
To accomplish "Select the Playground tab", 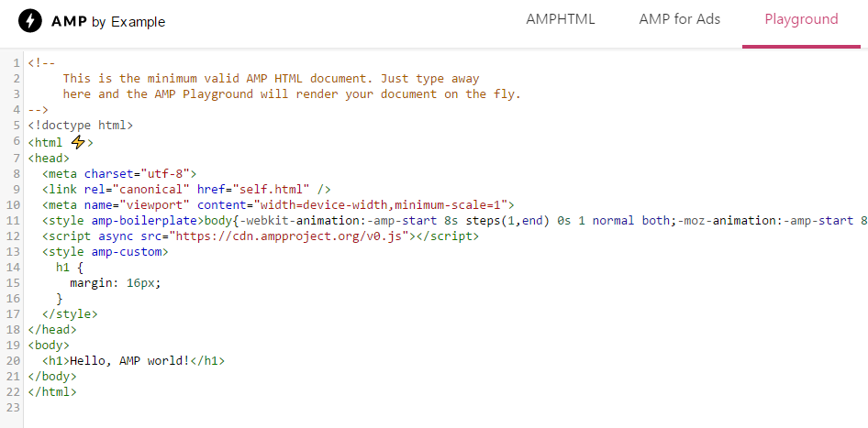I will coord(801,19).
